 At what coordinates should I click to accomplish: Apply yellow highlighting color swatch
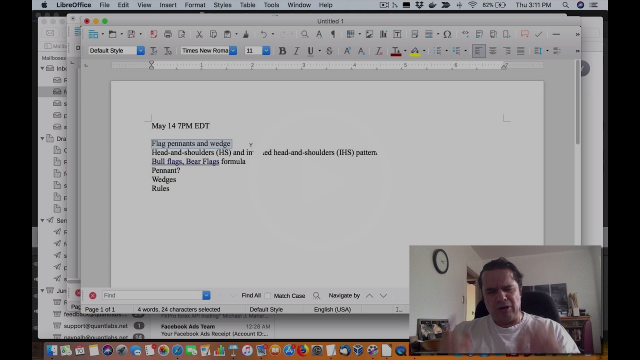tap(415, 51)
